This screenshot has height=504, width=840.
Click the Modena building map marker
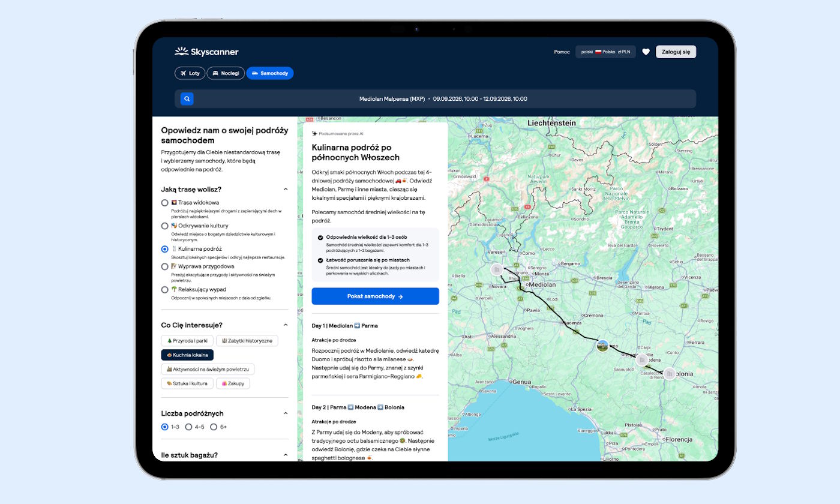pyautogui.click(x=643, y=360)
